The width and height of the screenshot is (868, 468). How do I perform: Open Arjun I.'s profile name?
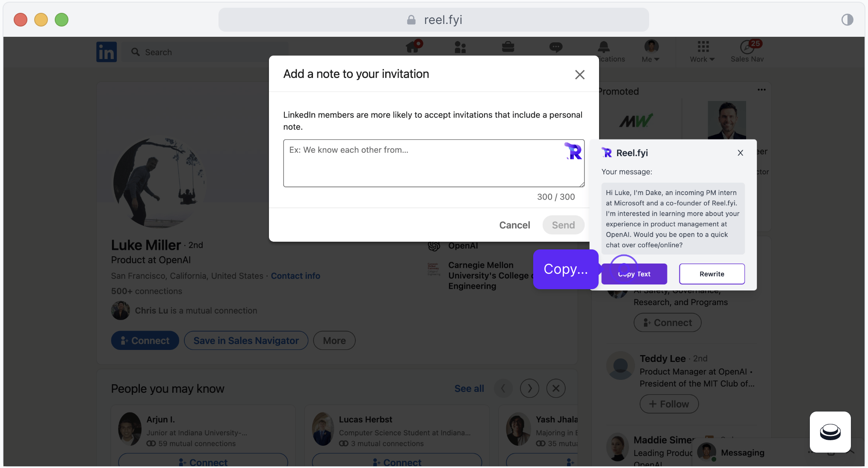pyautogui.click(x=161, y=420)
